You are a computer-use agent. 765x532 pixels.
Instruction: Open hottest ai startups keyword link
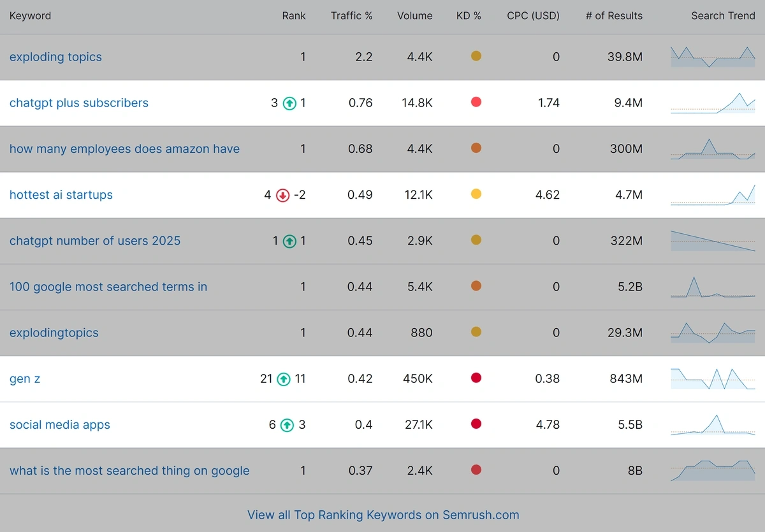click(61, 195)
